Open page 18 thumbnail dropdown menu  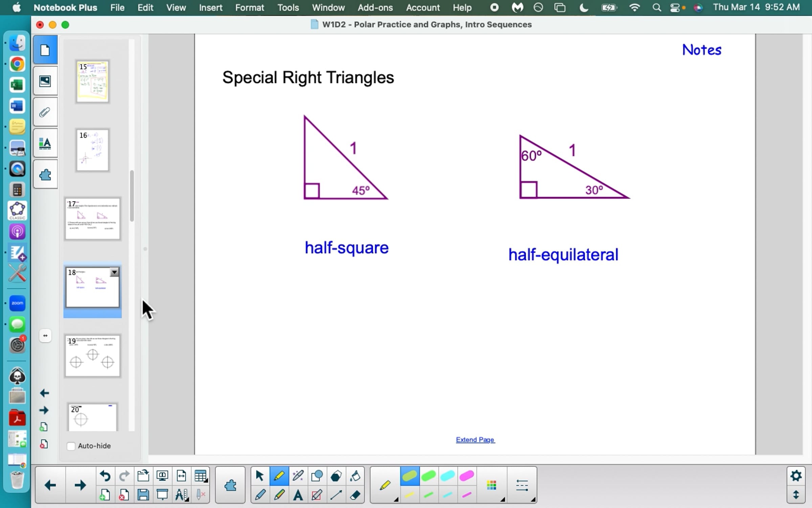pos(114,272)
